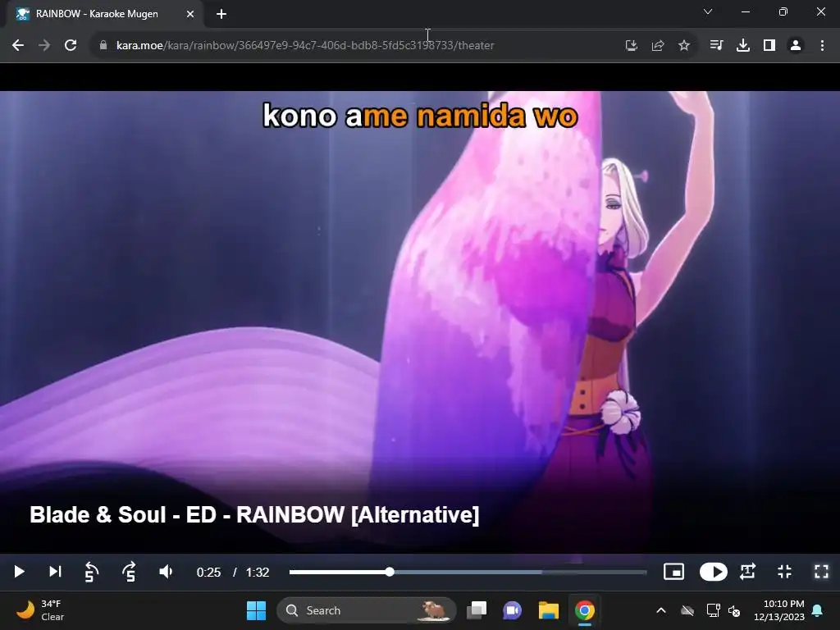
Task: Select the RAINBOW - Karaoke Mugen tab
Action: point(105,14)
